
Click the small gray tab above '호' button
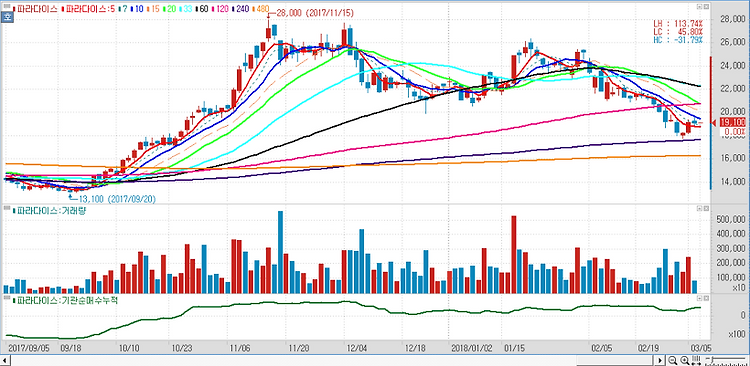tap(7, 6)
